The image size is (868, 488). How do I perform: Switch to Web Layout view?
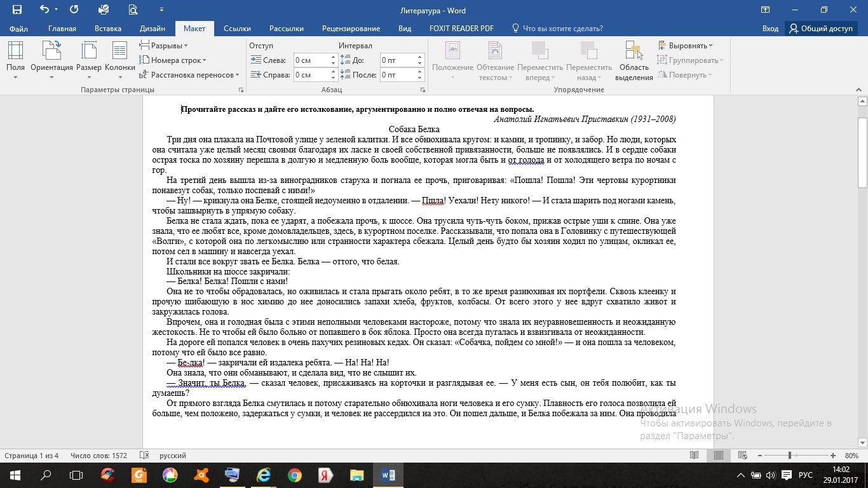(742, 456)
